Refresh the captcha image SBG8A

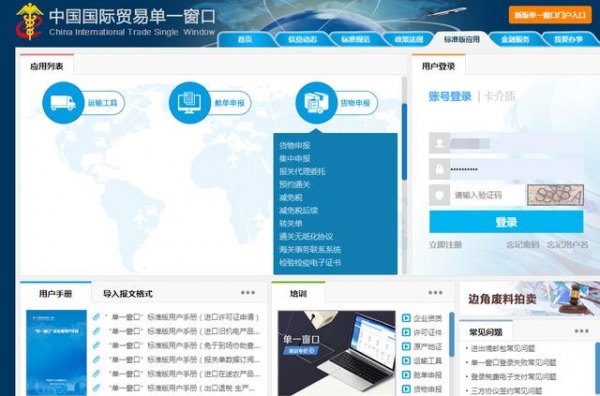point(555,195)
